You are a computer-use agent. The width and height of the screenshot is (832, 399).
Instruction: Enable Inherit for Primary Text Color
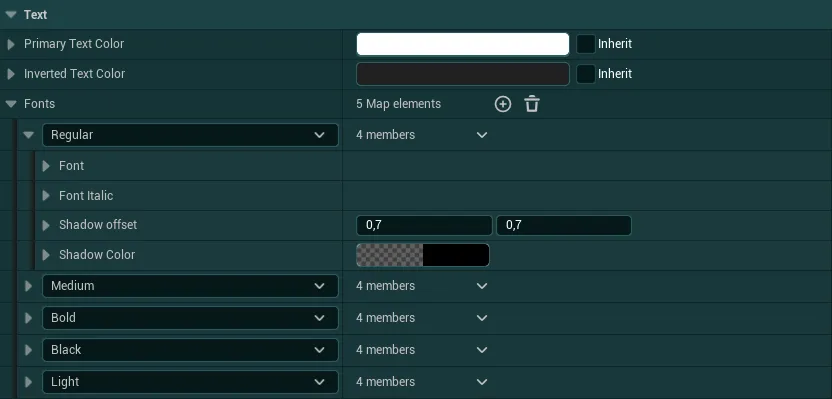click(x=586, y=44)
